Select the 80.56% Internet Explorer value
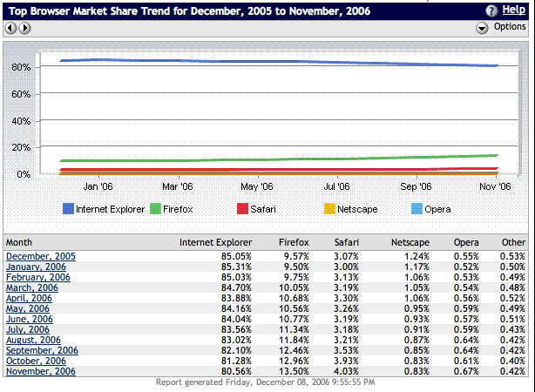 pos(236,372)
